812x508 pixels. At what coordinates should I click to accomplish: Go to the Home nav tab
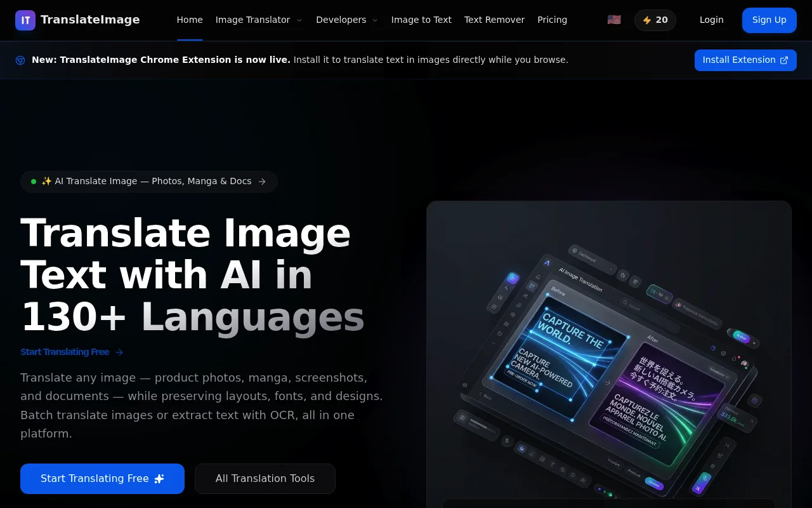pos(190,20)
